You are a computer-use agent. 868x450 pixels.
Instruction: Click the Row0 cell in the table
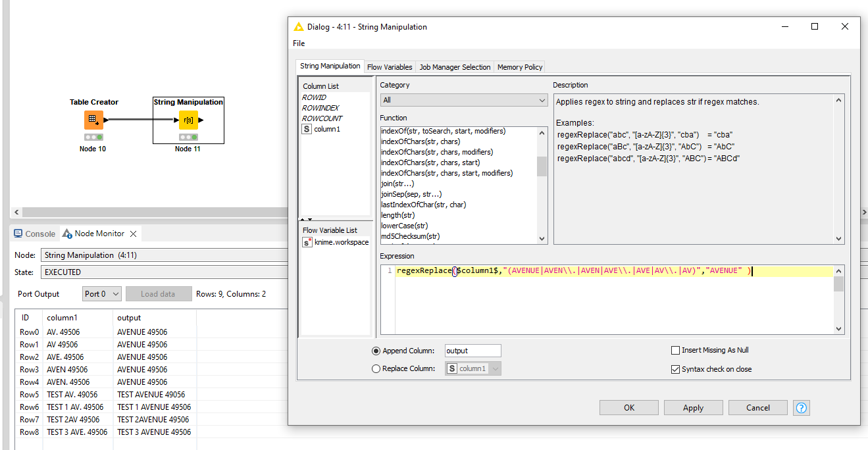pyautogui.click(x=29, y=332)
